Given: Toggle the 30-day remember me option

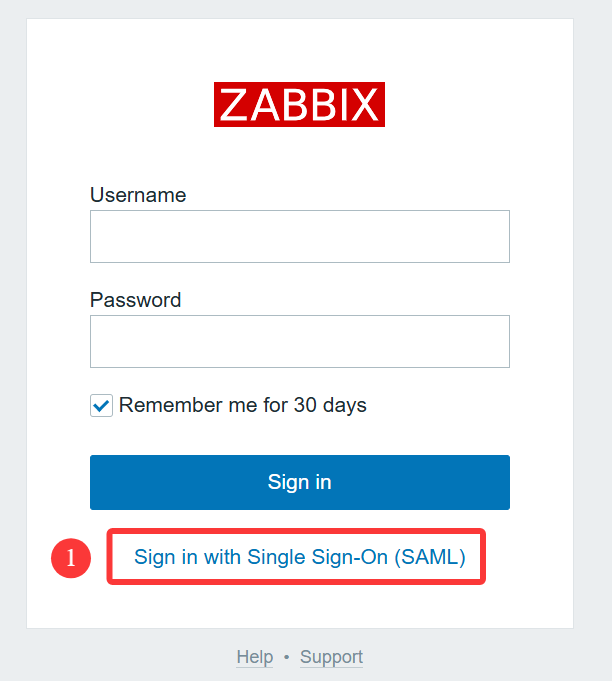Looking at the screenshot, I should (x=101, y=406).
